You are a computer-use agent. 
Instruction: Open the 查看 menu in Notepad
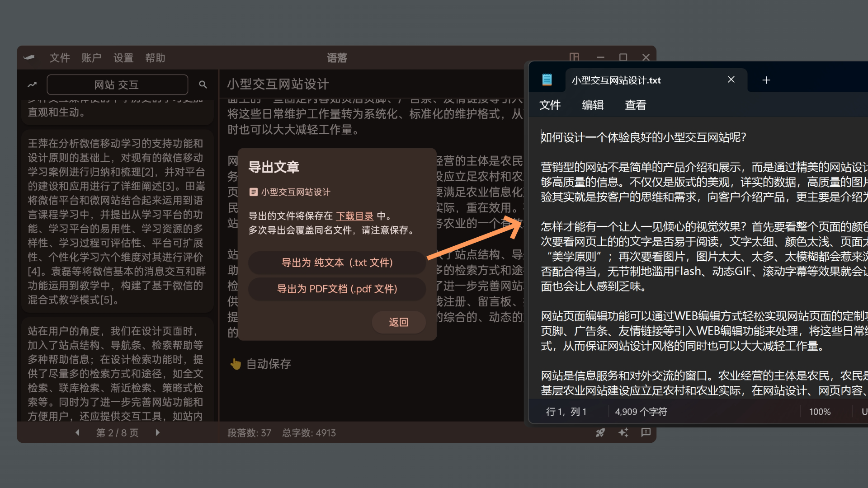[x=635, y=105]
